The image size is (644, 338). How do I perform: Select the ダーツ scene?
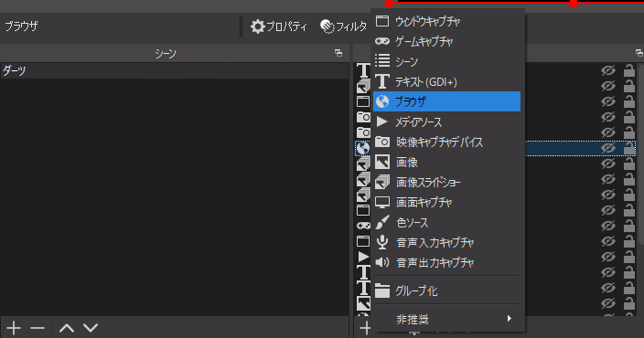pos(175,70)
